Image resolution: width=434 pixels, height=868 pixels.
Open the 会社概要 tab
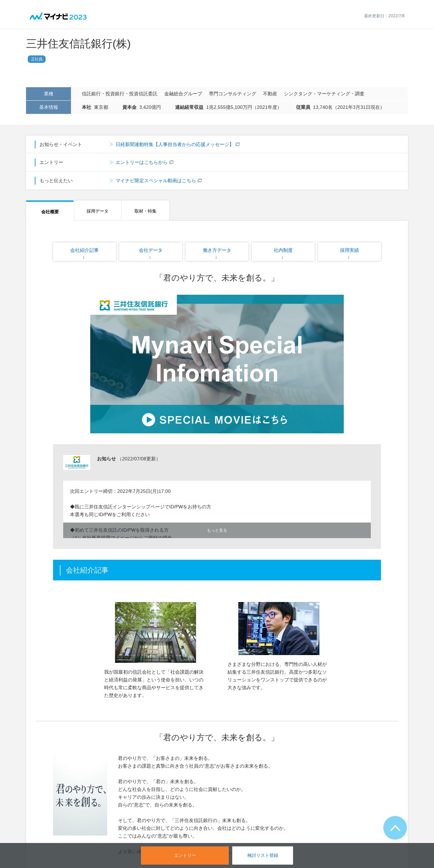tap(50, 211)
